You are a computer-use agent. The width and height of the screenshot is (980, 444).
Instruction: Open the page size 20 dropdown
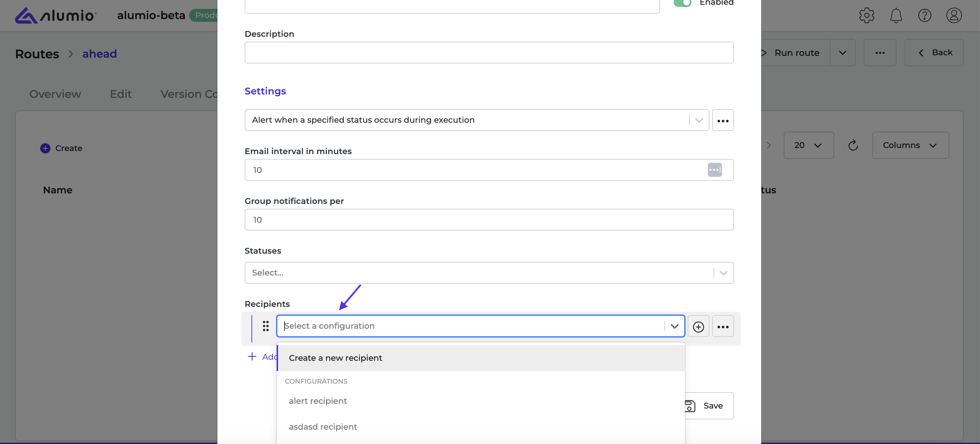point(808,145)
